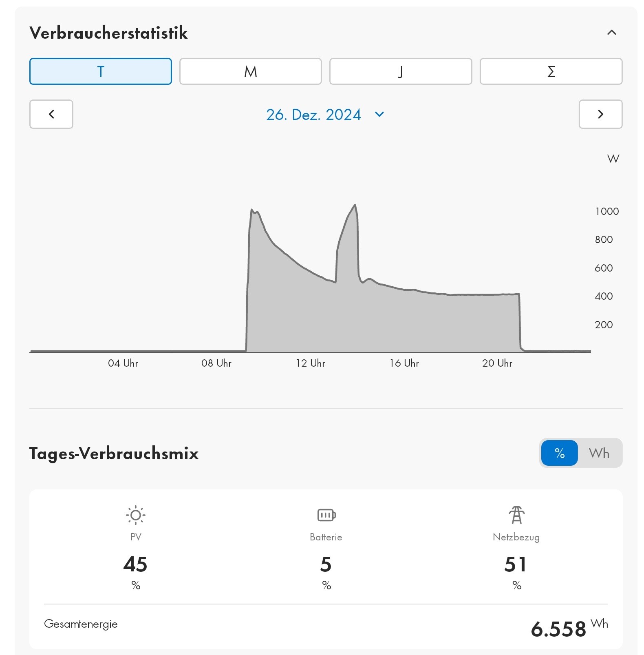Viewport: 644px width, 655px height.
Task: Click the Batterie battery icon
Action: (326, 515)
